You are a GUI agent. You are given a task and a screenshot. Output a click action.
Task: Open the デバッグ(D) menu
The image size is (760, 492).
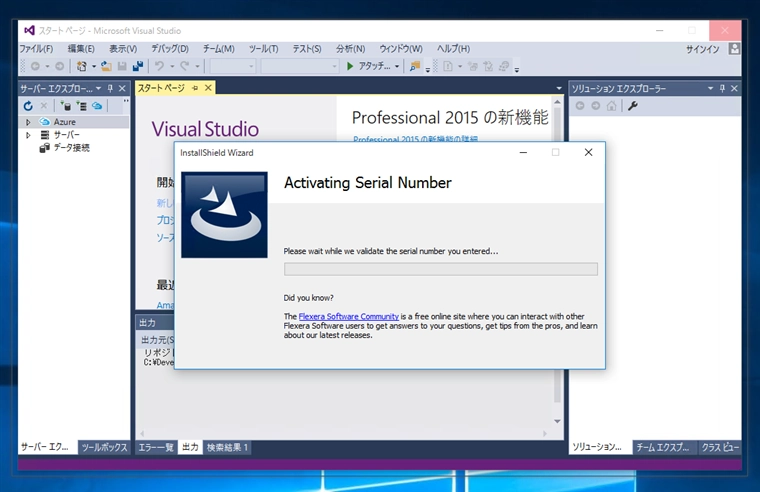[170, 48]
